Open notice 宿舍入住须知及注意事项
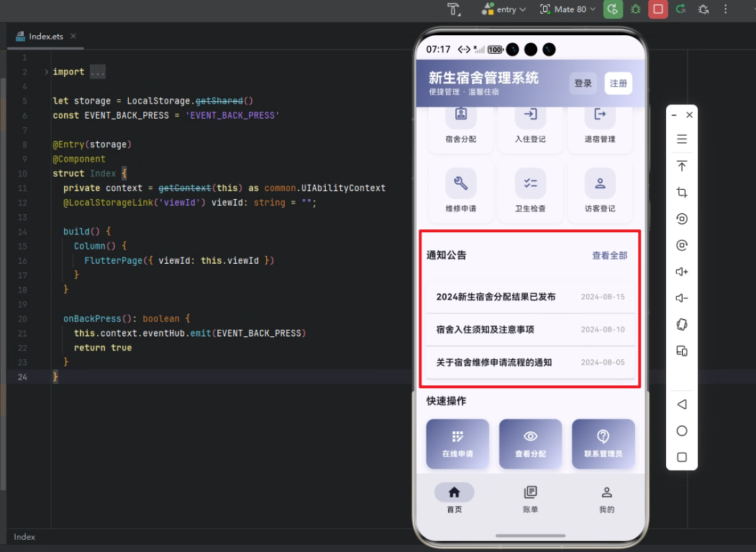 coord(530,329)
